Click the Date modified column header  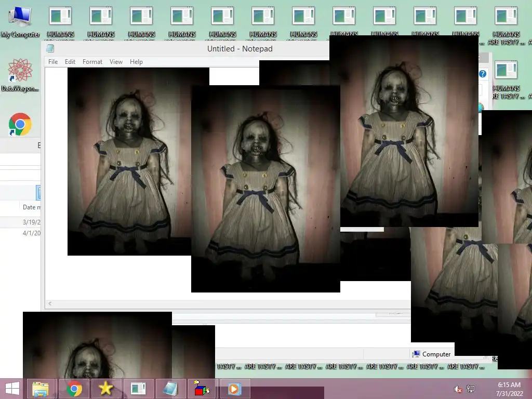31,207
